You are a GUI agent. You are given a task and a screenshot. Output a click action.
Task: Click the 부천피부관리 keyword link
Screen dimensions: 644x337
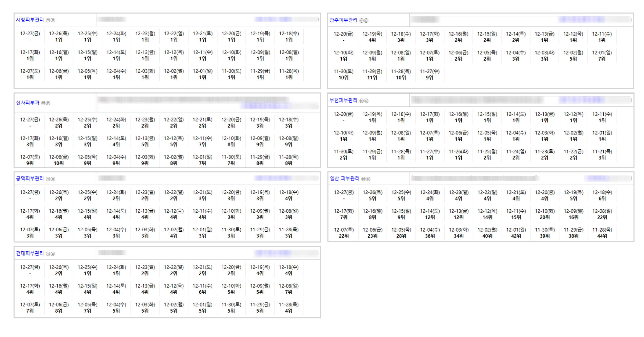[343, 101]
